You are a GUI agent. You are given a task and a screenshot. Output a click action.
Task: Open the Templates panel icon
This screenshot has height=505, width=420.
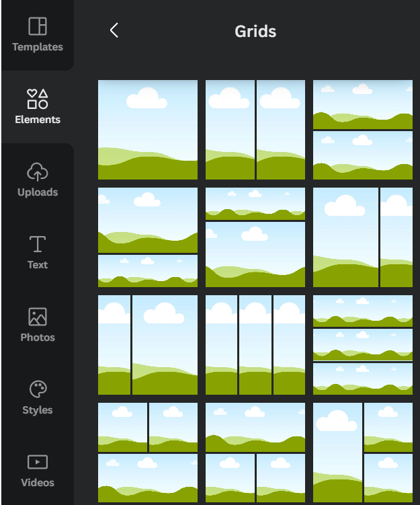click(38, 26)
